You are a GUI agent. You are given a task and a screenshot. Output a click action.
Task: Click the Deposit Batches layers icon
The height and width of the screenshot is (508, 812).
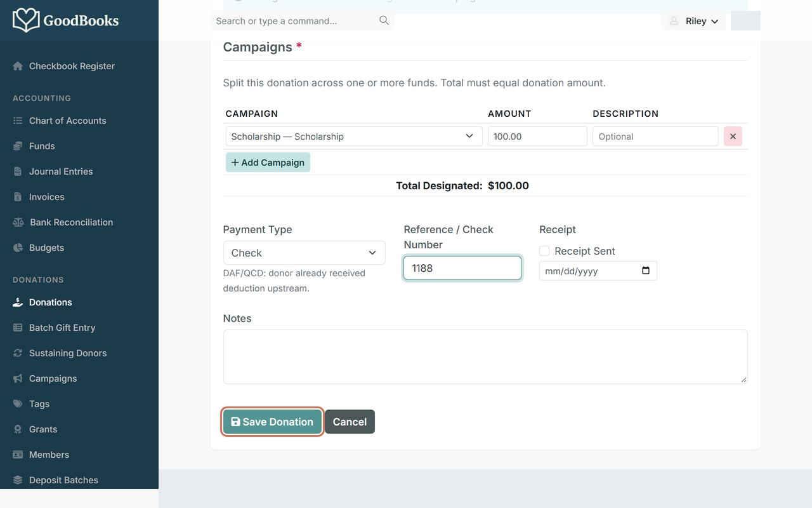point(18,480)
